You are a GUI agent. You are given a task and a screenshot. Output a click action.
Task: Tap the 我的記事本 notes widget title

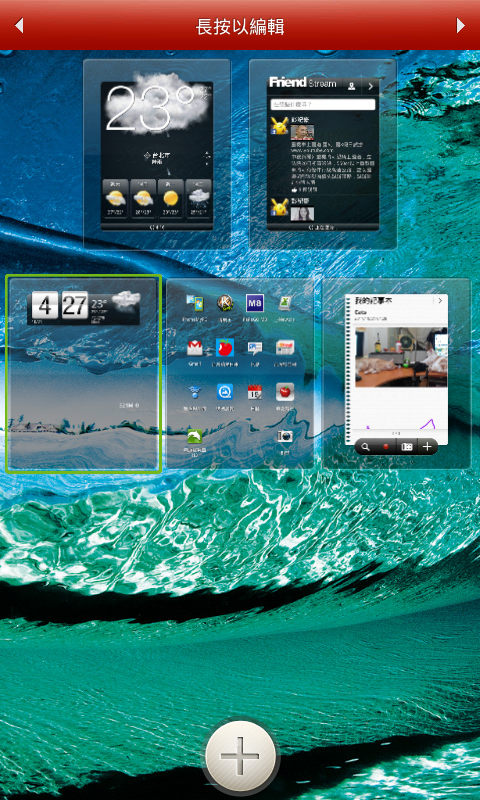pos(374,301)
